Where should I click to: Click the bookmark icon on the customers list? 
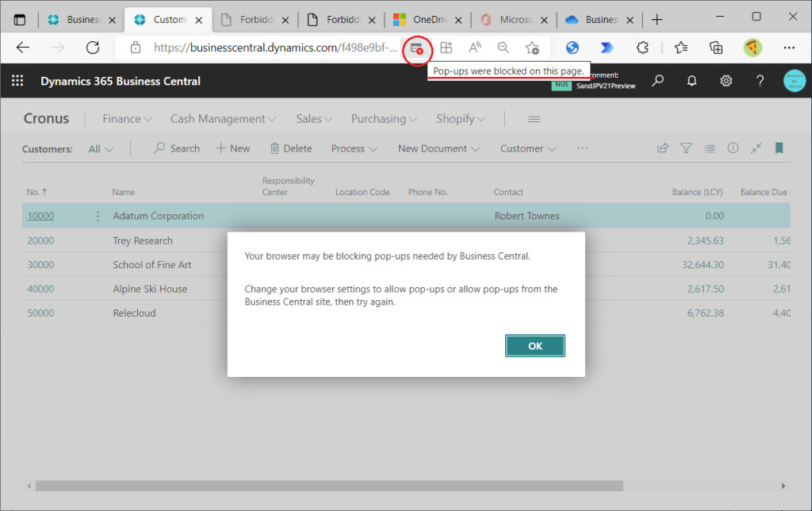coord(779,148)
